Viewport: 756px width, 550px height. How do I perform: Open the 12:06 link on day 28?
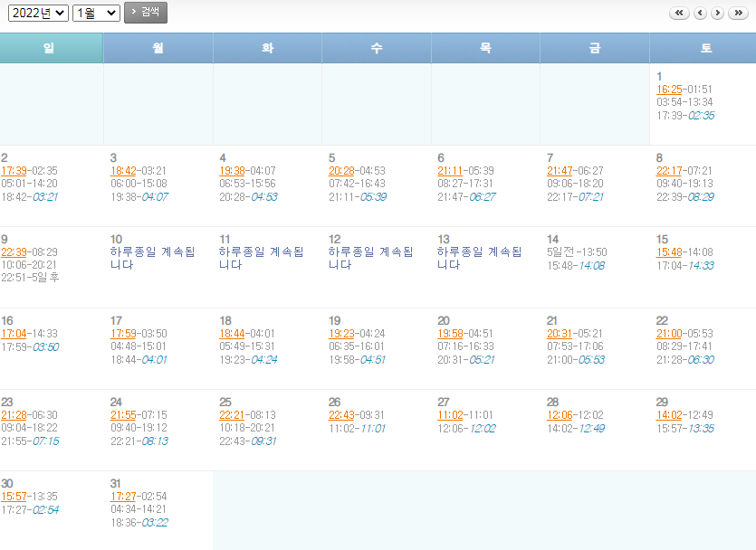(x=560, y=415)
